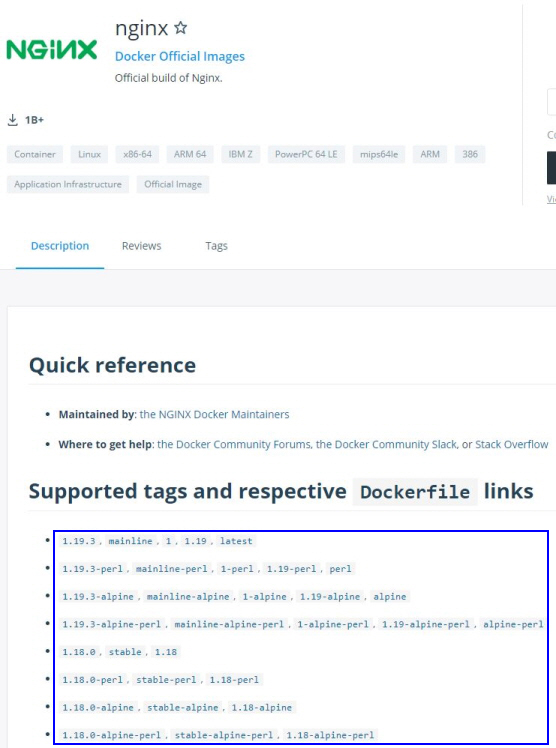Screen dimensions: 556x748
Task: Click the 1B+ downloads count
Action: [34, 120]
